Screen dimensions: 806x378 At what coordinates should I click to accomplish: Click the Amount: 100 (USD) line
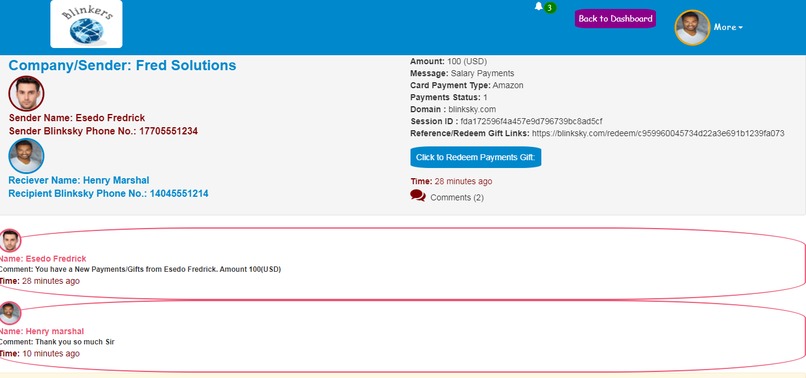pyautogui.click(x=448, y=62)
